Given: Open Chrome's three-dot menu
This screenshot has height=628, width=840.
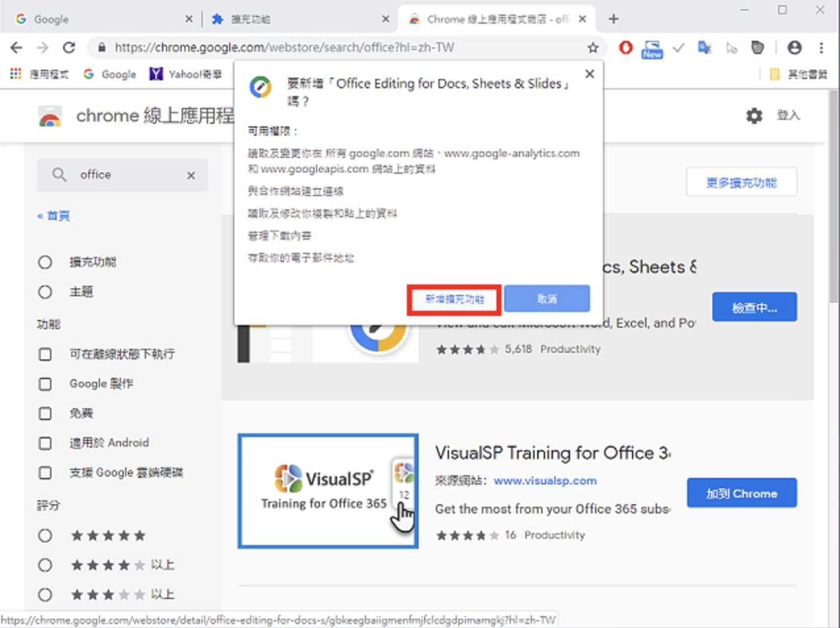Looking at the screenshot, I should 822,47.
